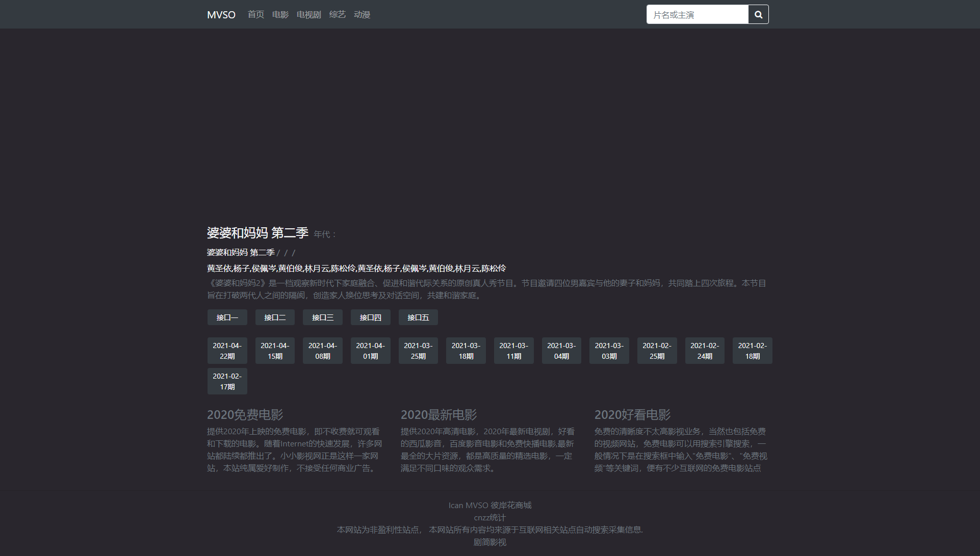Open the 剧简影视 footer link
The image size is (980, 556).
(x=490, y=542)
